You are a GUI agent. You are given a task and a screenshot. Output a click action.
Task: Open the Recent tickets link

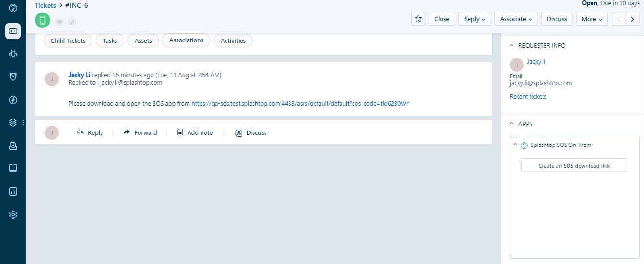click(528, 96)
